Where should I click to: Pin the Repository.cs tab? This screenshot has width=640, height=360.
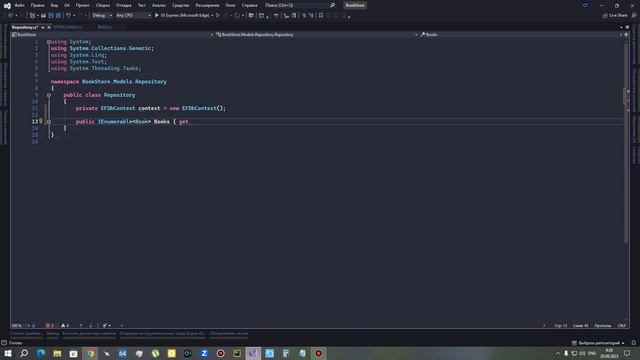43,27
